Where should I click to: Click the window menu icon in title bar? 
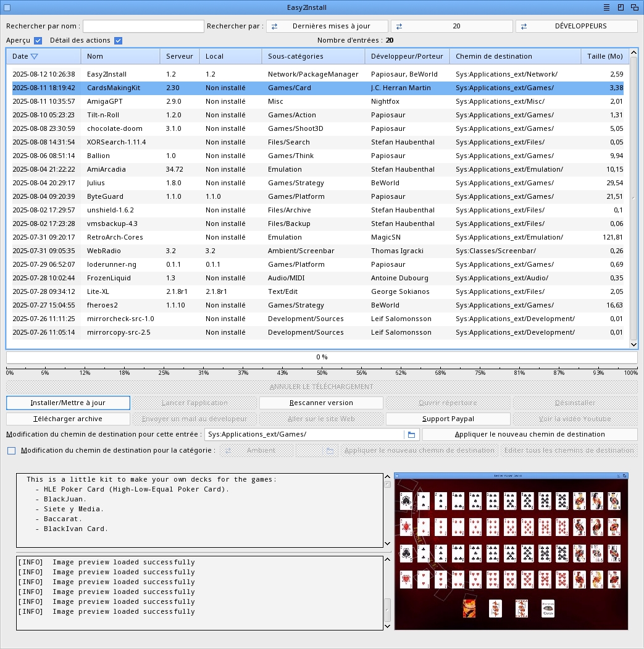606,7
